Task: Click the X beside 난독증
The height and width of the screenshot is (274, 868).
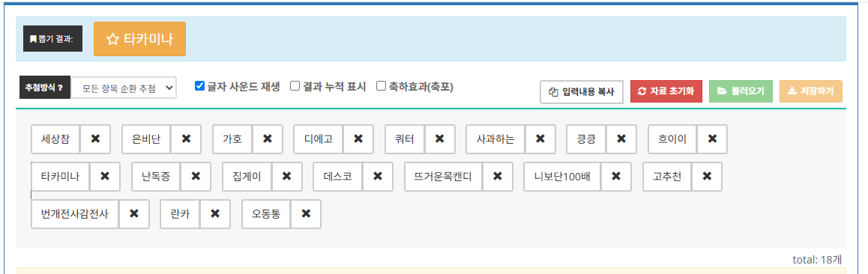Action: (196, 177)
